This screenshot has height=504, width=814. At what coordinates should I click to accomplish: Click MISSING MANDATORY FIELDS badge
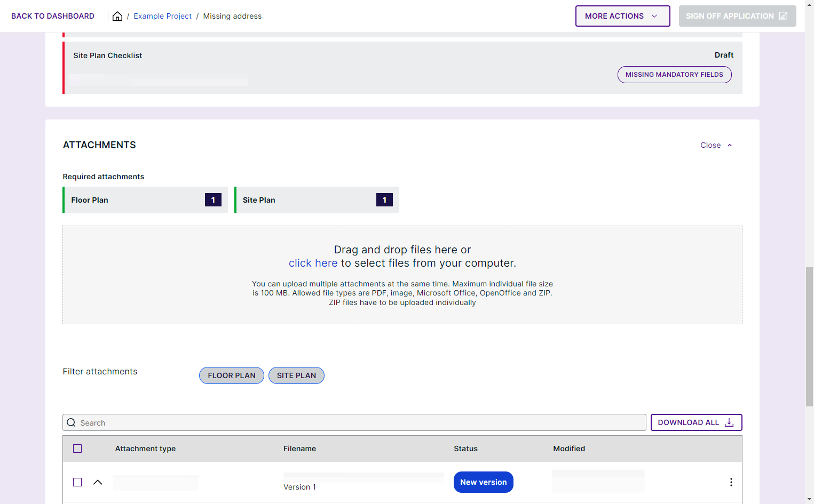tap(674, 75)
